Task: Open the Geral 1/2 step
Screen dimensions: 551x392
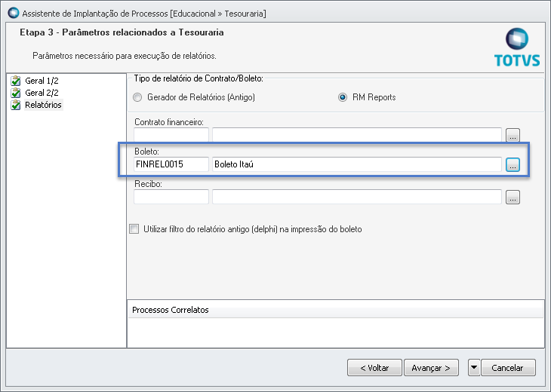Action: (x=42, y=81)
